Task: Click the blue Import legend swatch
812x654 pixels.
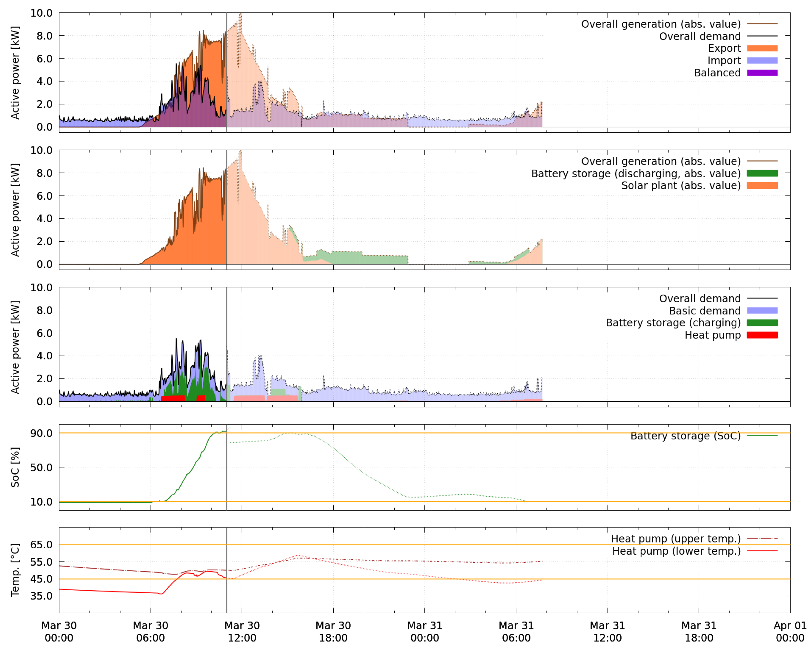Action: pyautogui.click(x=762, y=61)
